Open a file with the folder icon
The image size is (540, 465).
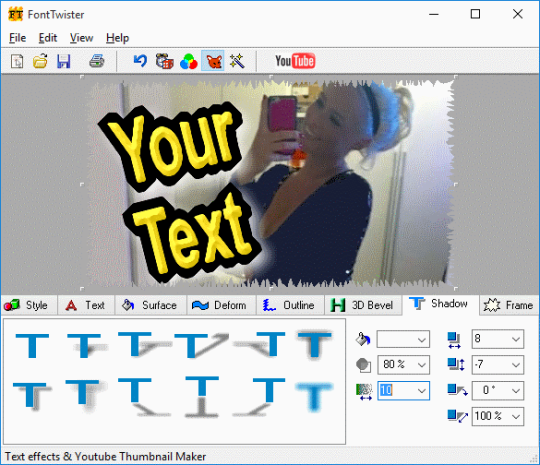click(40, 61)
